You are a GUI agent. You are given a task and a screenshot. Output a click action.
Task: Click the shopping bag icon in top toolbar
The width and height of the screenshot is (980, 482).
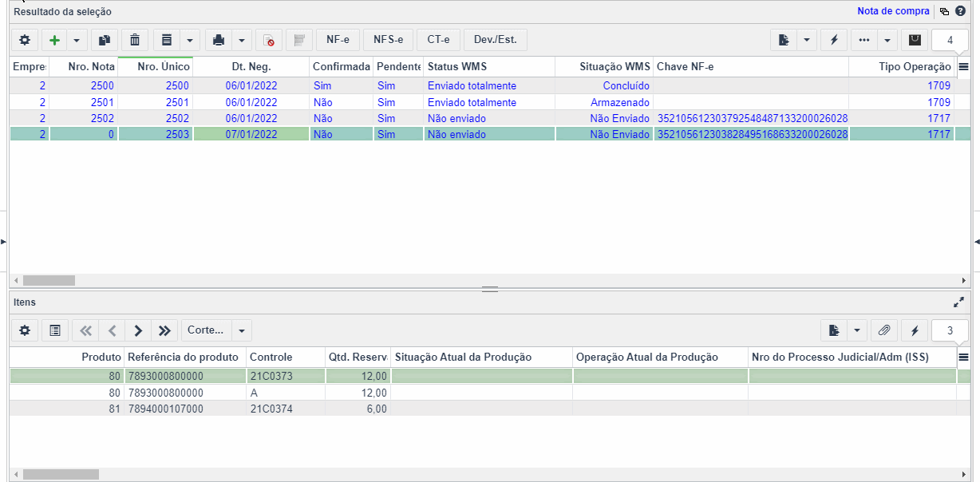[915, 40]
